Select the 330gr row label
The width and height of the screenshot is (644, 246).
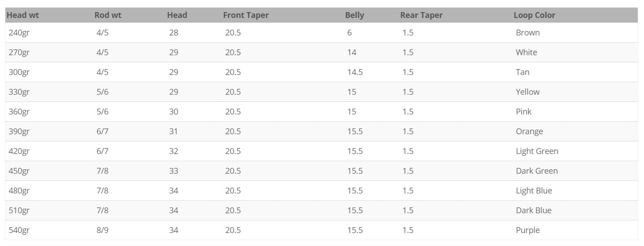19,92
